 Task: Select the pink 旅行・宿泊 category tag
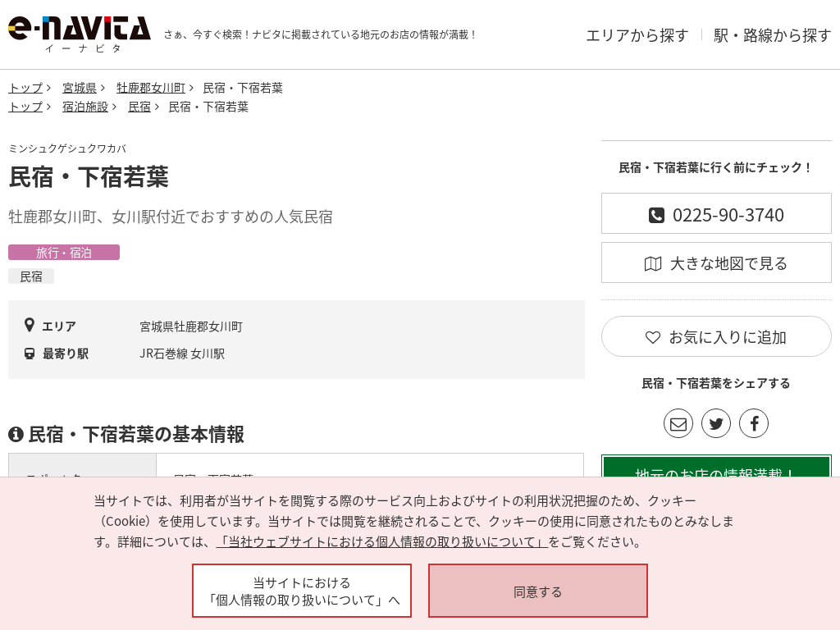point(64,253)
